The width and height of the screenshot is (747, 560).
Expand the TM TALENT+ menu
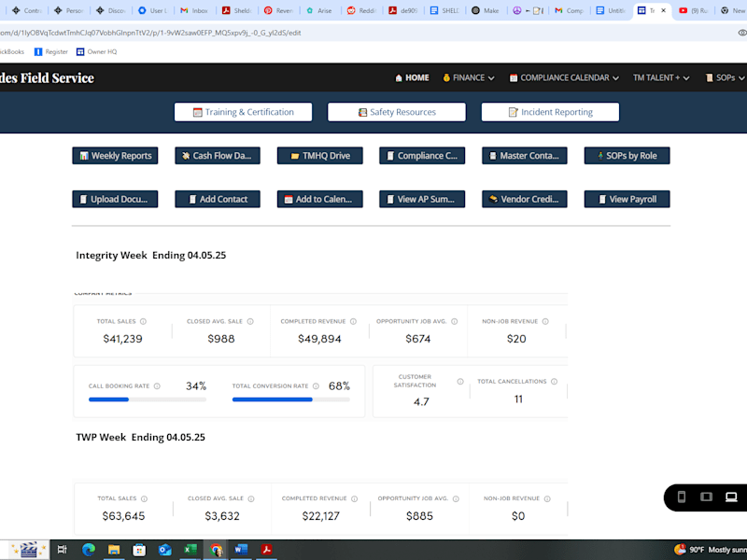(661, 77)
